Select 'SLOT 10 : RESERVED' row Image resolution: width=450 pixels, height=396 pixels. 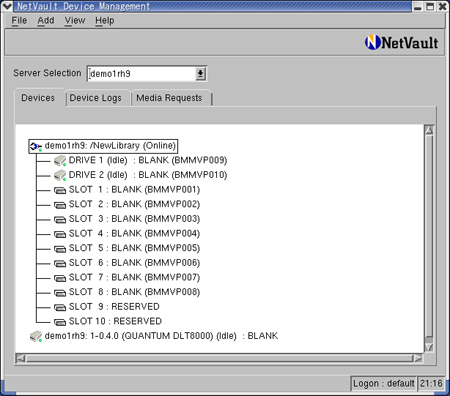(x=108, y=322)
